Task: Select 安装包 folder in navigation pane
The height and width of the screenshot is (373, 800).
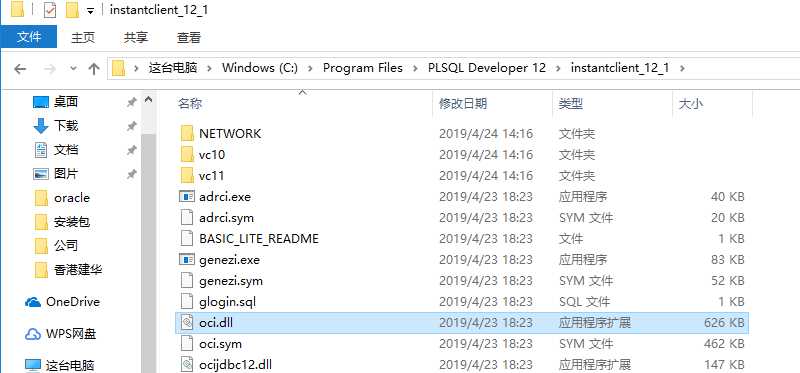Action: coord(72,222)
